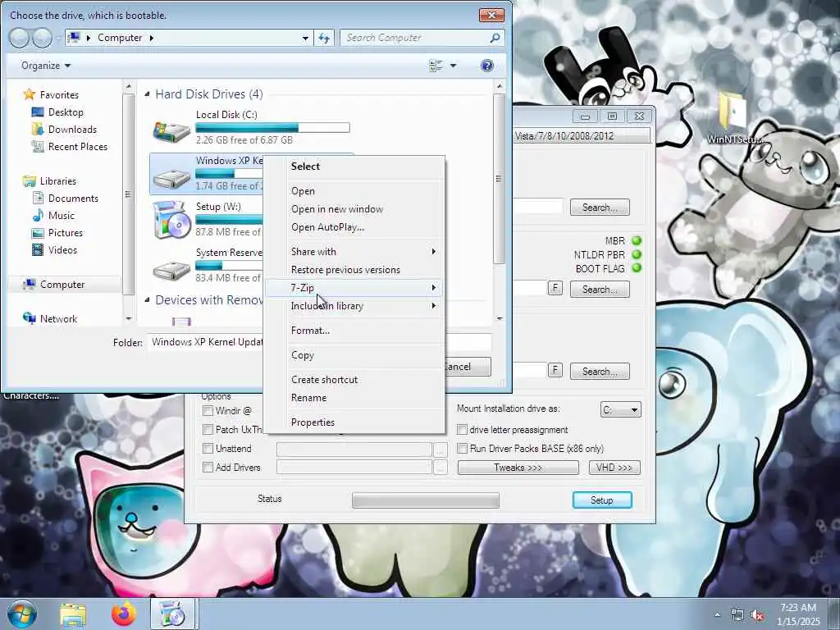The width and height of the screenshot is (840, 630).
Task: Choose Select in the context menu
Action: point(354,167)
